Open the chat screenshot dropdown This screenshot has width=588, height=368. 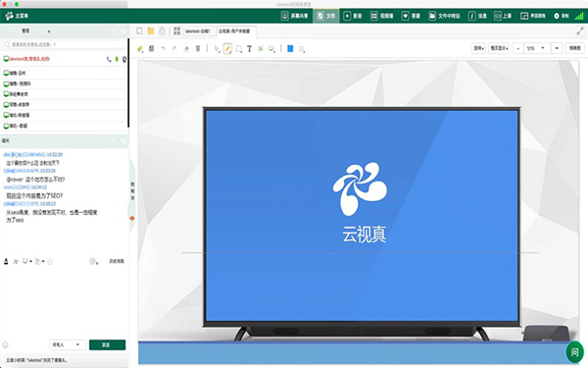tap(27, 261)
